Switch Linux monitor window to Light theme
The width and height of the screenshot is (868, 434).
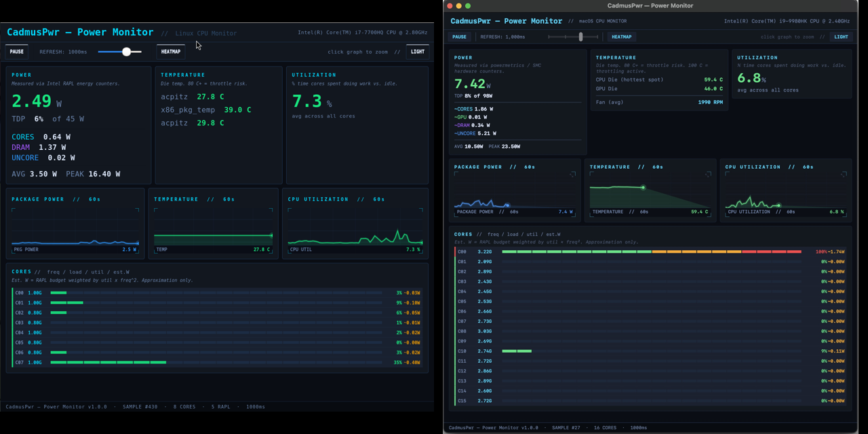coord(418,52)
